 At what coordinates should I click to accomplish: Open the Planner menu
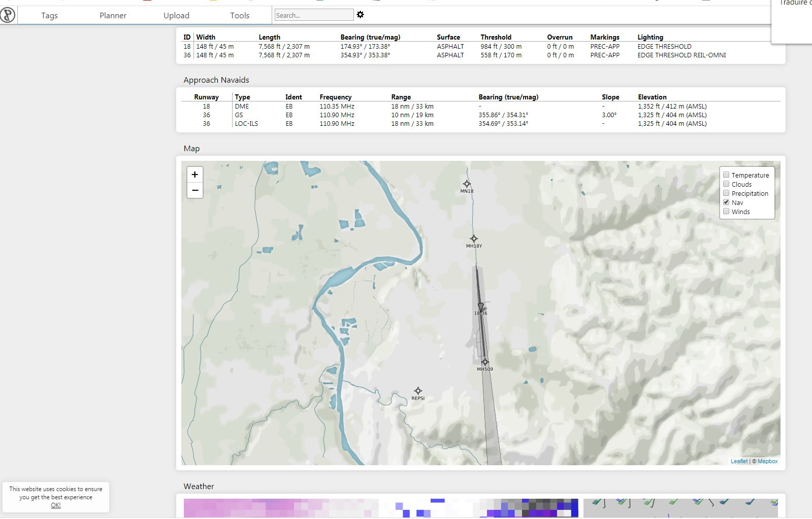click(x=113, y=16)
